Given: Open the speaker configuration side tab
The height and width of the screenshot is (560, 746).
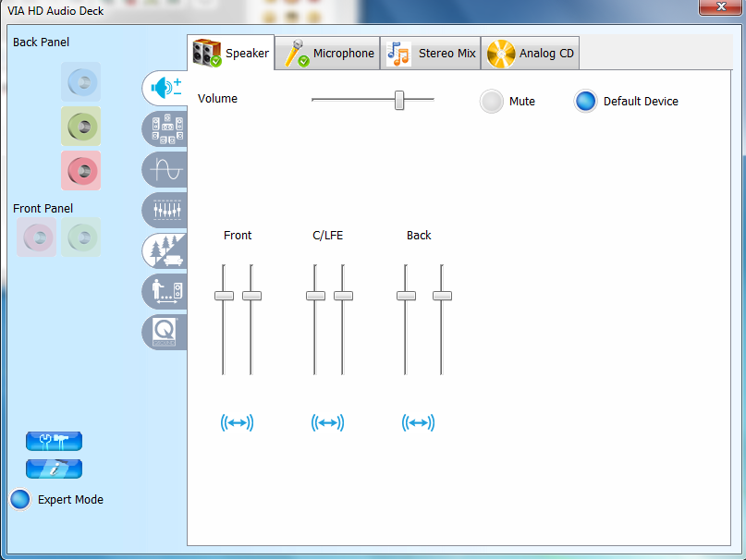Looking at the screenshot, I should [166, 129].
